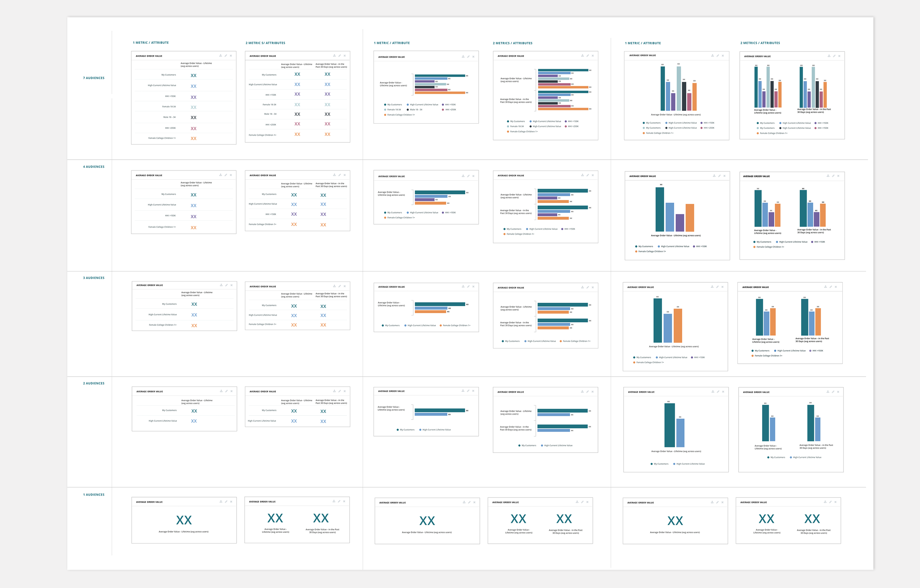The width and height of the screenshot is (920, 588).
Task: Toggle HHI >150K legend in 4-audience one-metric column card
Action: click(700, 247)
